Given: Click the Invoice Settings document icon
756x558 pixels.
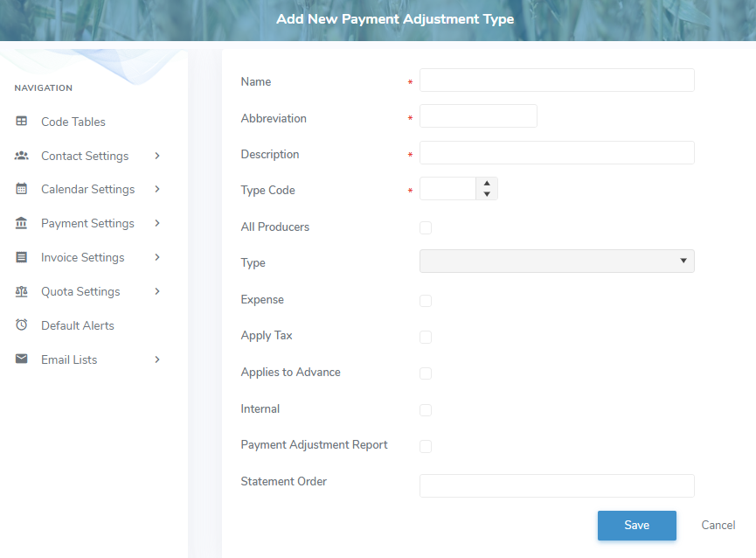Looking at the screenshot, I should (22, 257).
